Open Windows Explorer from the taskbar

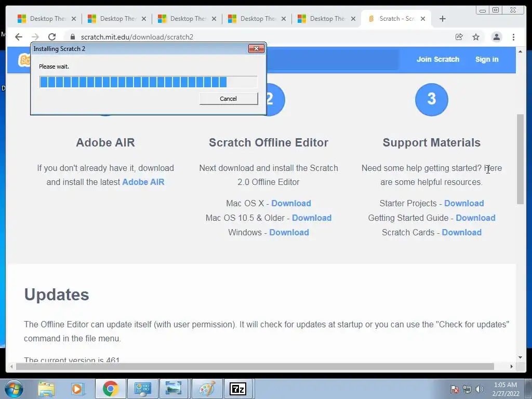(46, 389)
